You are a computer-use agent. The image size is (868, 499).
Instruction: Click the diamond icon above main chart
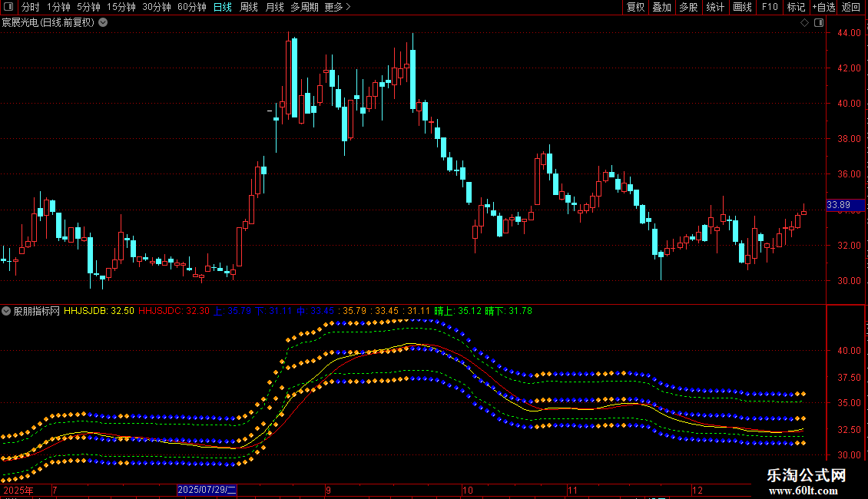804,23
